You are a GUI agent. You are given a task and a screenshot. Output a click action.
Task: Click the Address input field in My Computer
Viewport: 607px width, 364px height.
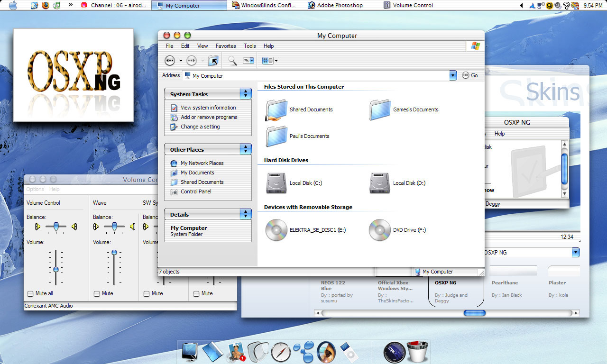[316, 75]
